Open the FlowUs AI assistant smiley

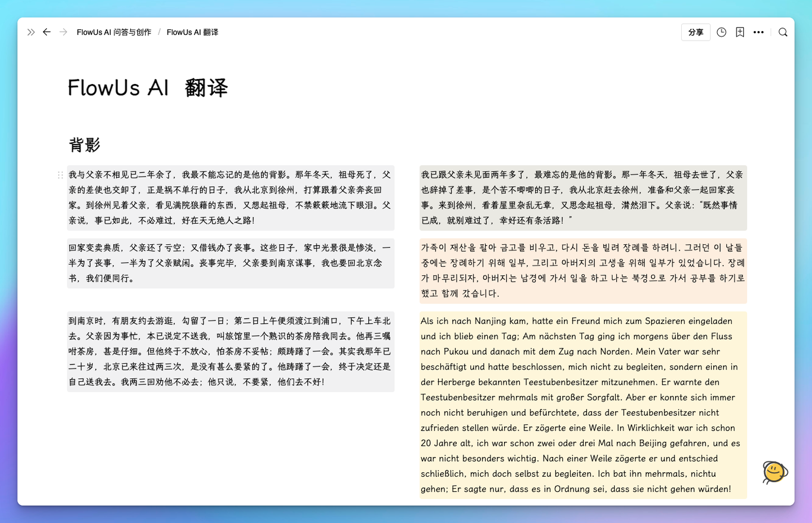[x=774, y=472]
